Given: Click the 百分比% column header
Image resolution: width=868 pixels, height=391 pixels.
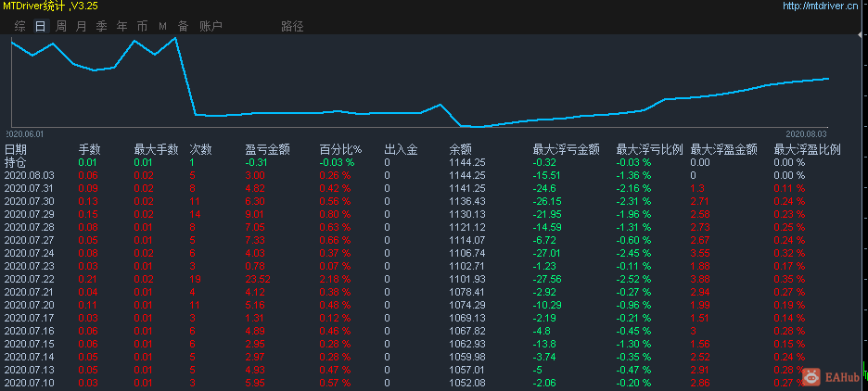Looking at the screenshot, I should pos(340,149).
